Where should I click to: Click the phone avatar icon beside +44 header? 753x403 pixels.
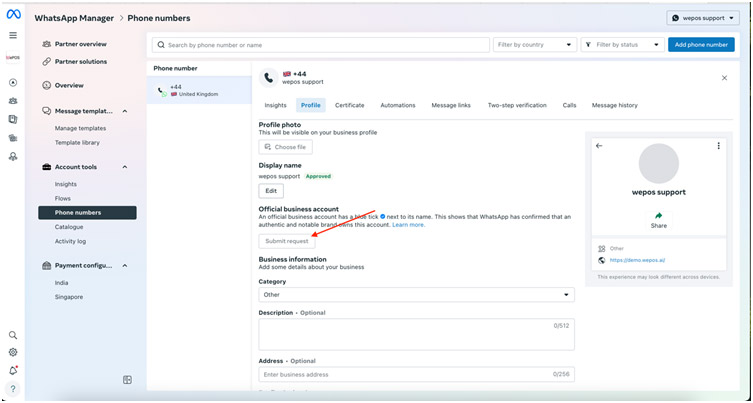click(269, 78)
